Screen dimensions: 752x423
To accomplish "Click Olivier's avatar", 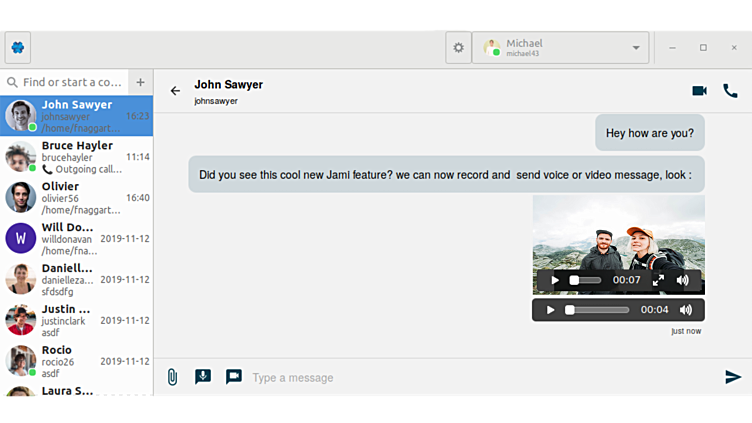I will point(21,198).
